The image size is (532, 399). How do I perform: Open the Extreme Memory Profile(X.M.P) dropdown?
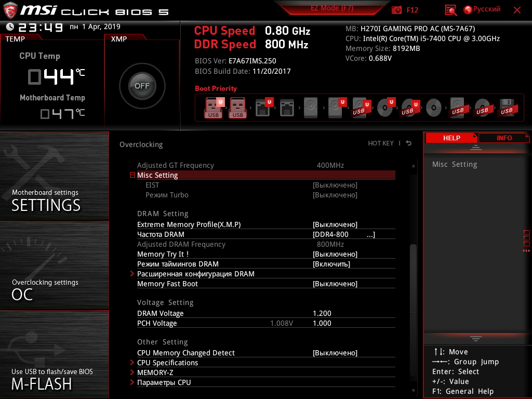click(x=335, y=225)
